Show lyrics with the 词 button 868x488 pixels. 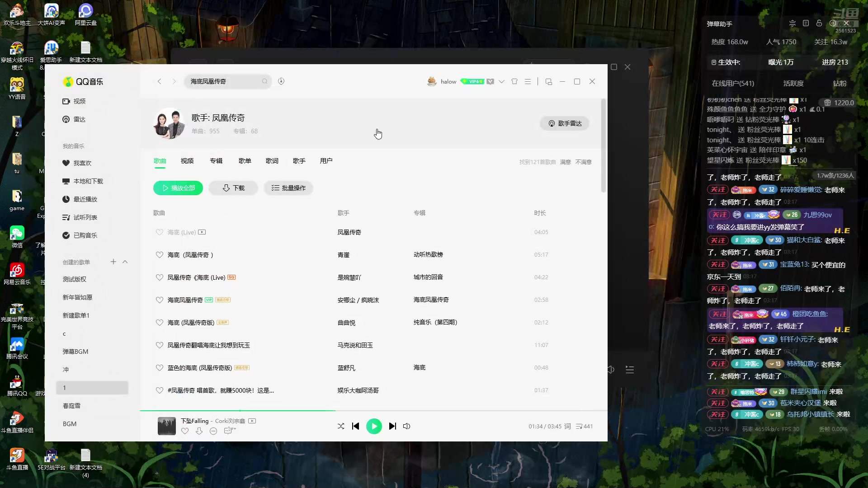[567, 426]
